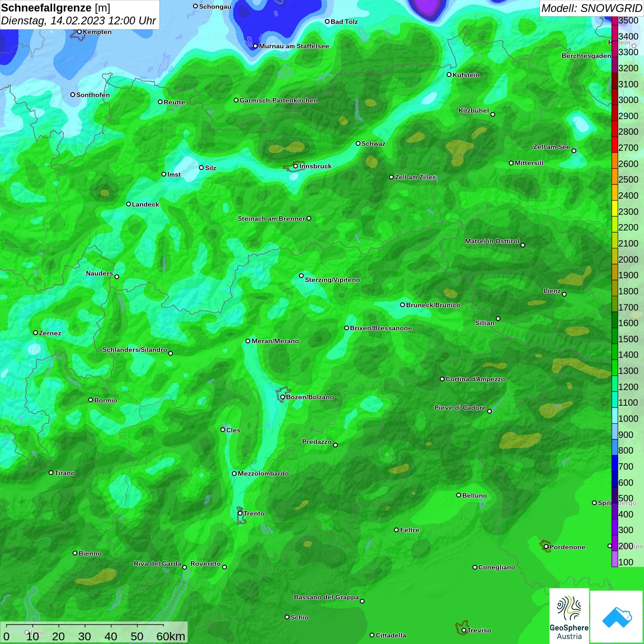Click the Schwaz marker dot
The image size is (644, 644).
coord(358,143)
